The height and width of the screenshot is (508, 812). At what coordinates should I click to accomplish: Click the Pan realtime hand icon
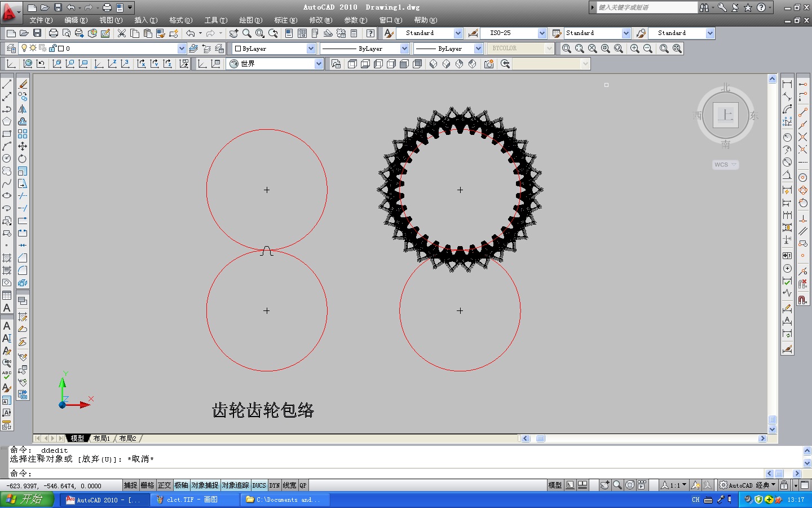coord(233,33)
